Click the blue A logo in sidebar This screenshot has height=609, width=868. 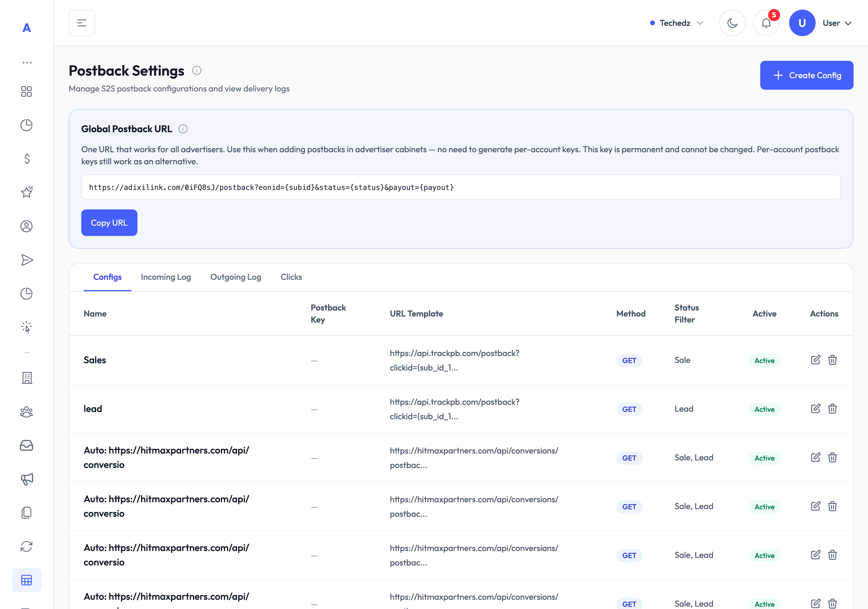point(26,28)
